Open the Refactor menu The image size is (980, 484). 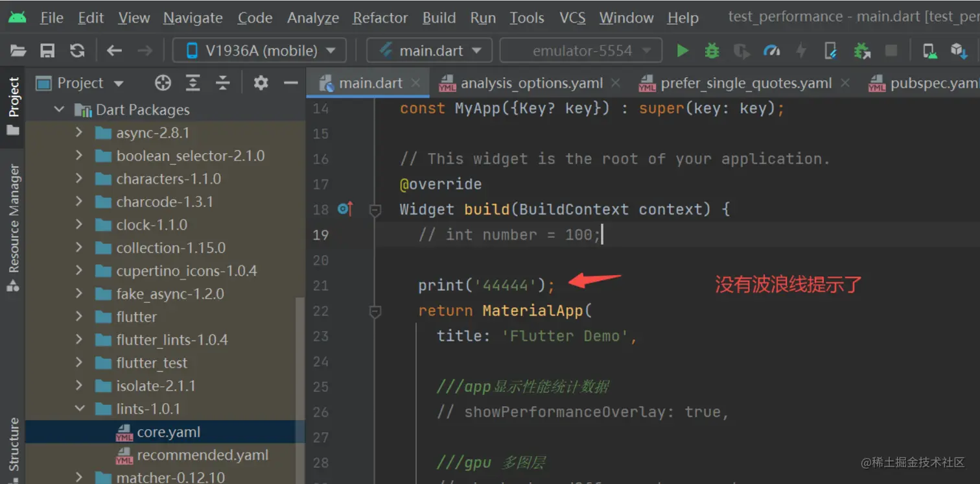tap(380, 18)
